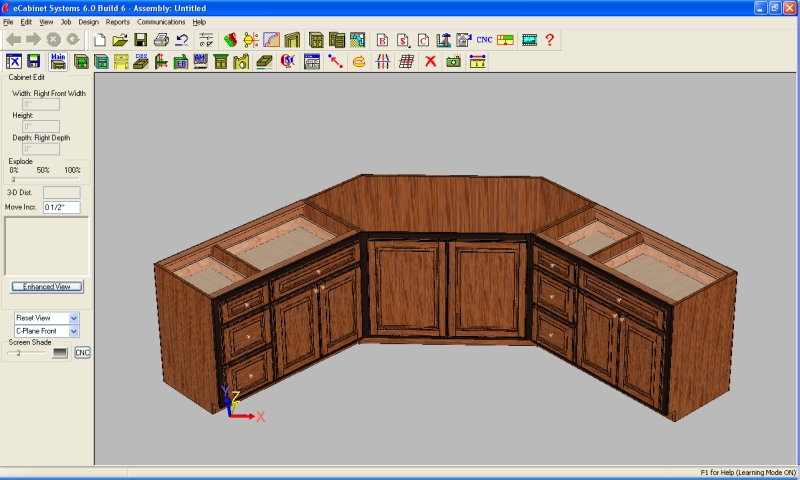This screenshot has height=480, width=800.
Task: Click the Explode slider track
Action: click(x=45, y=180)
